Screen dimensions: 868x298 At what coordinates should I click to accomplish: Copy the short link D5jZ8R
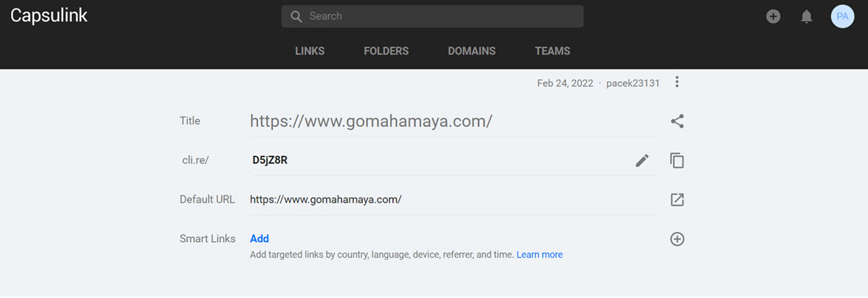pos(677,160)
